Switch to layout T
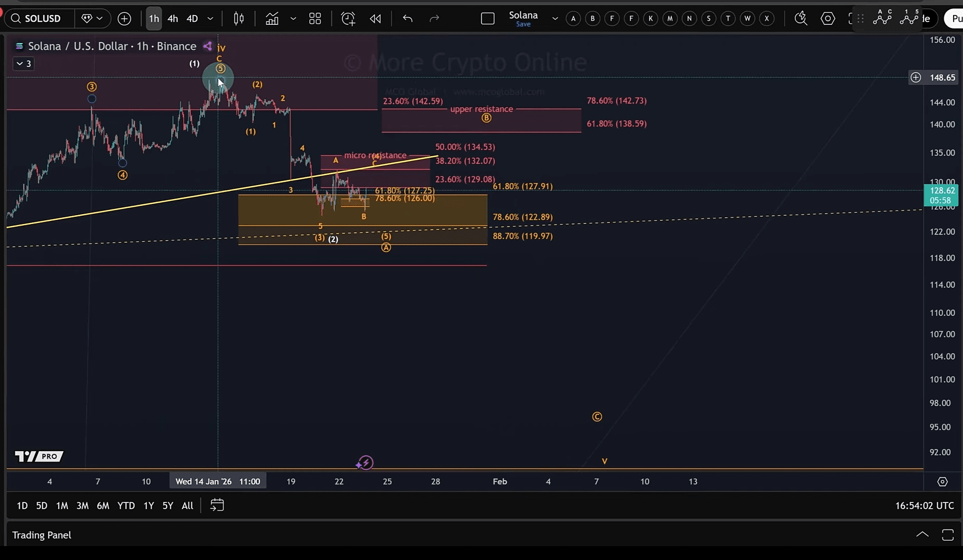This screenshot has width=963, height=560. 728,19
